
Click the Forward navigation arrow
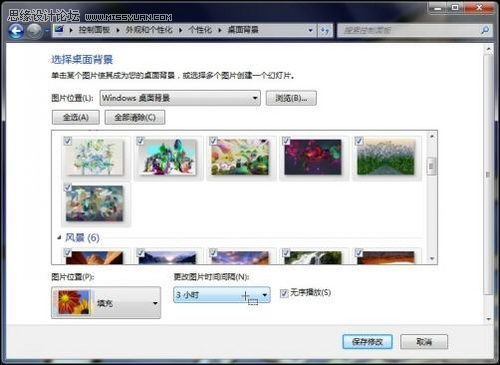click(33, 31)
